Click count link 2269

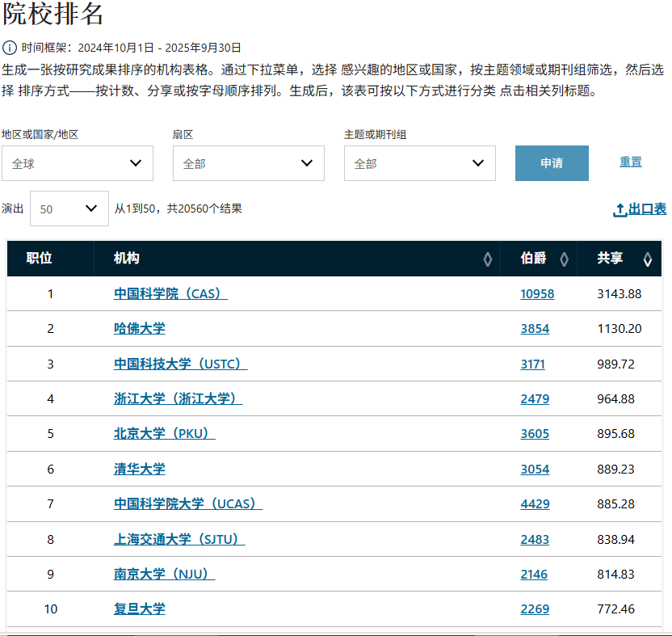(x=535, y=609)
